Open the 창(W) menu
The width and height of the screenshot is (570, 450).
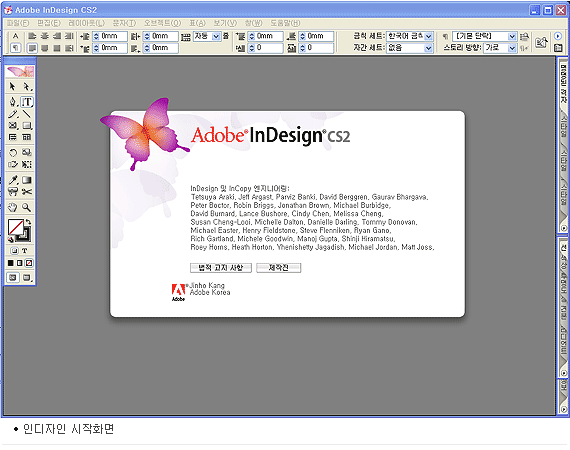tap(253, 23)
